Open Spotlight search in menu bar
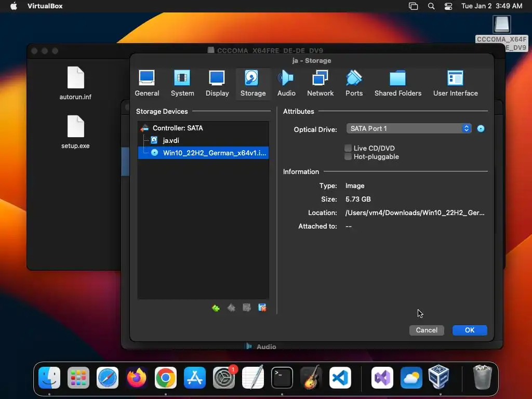 click(x=431, y=6)
